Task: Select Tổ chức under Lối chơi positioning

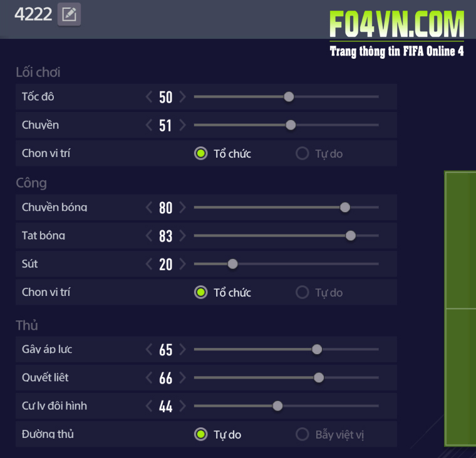Action: tap(200, 153)
